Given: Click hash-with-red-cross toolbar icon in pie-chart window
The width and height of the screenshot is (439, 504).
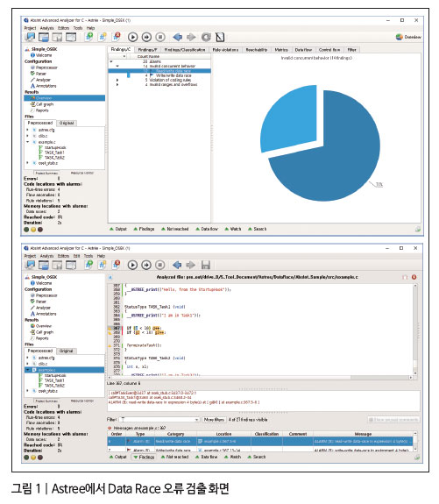Looking at the screenshot, I should 117,37.
